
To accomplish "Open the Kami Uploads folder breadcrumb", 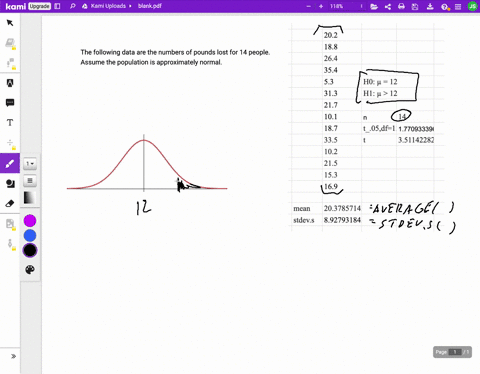I will pos(108,6).
